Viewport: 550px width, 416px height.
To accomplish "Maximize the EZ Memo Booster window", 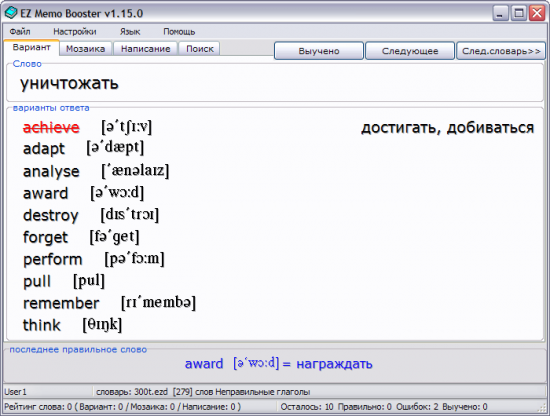I will 519,14.
